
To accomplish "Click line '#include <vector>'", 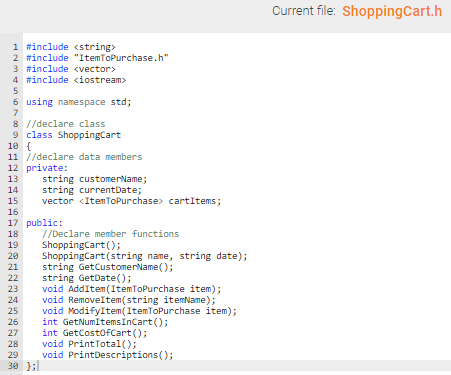I will (x=71, y=69).
